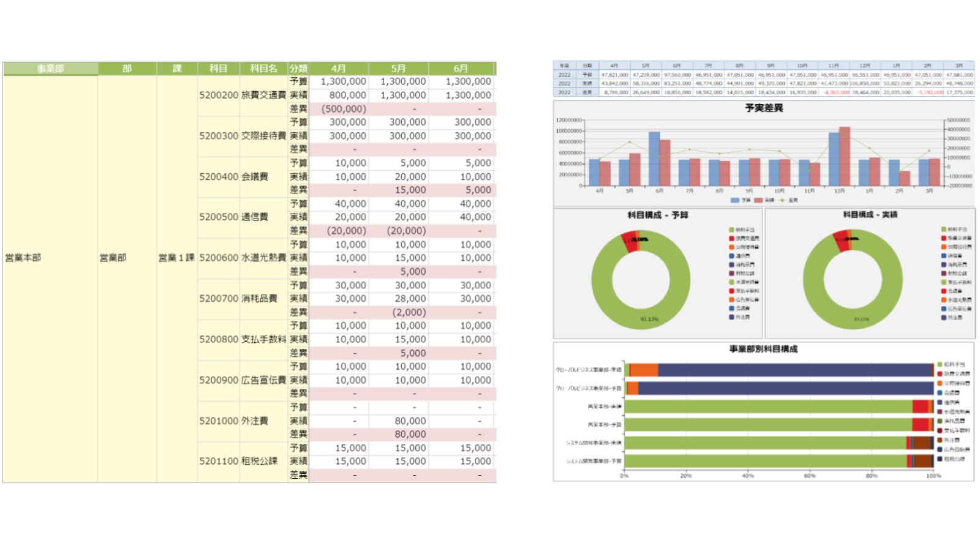980x551 pixels.
Task: Click the orange segment in the topmost stacked bar
Action: tap(644, 370)
